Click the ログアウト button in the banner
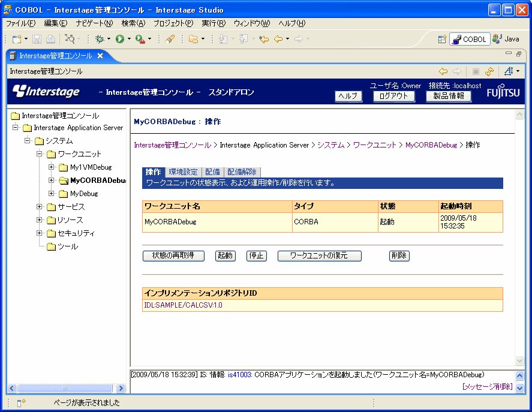The width and height of the screenshot is (532, 412). pyautogui.click(x=394, y=96)
